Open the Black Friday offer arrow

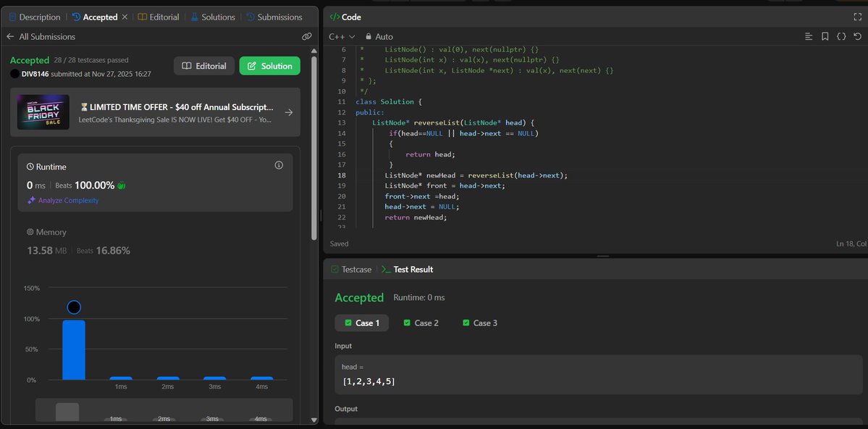pos(288,112)
